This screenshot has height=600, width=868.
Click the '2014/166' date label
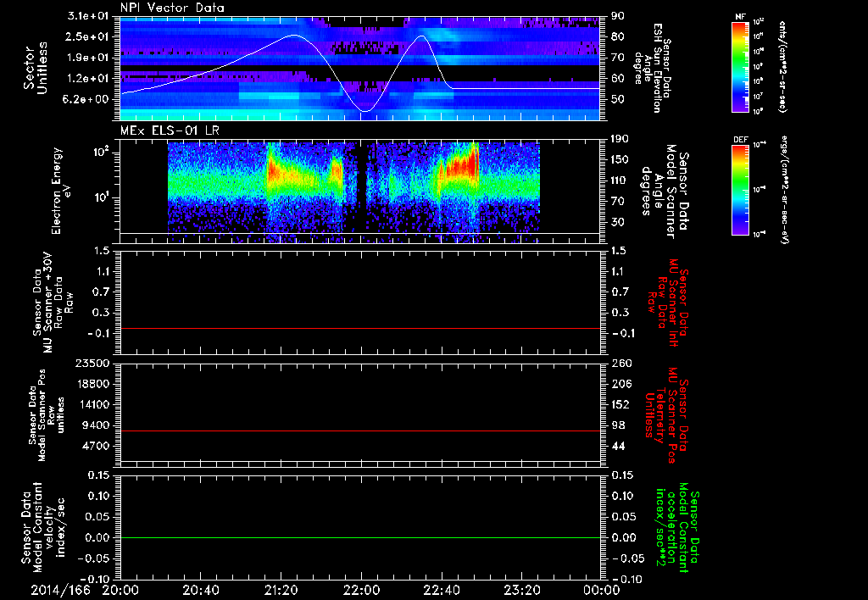click(x=60, y=590)
